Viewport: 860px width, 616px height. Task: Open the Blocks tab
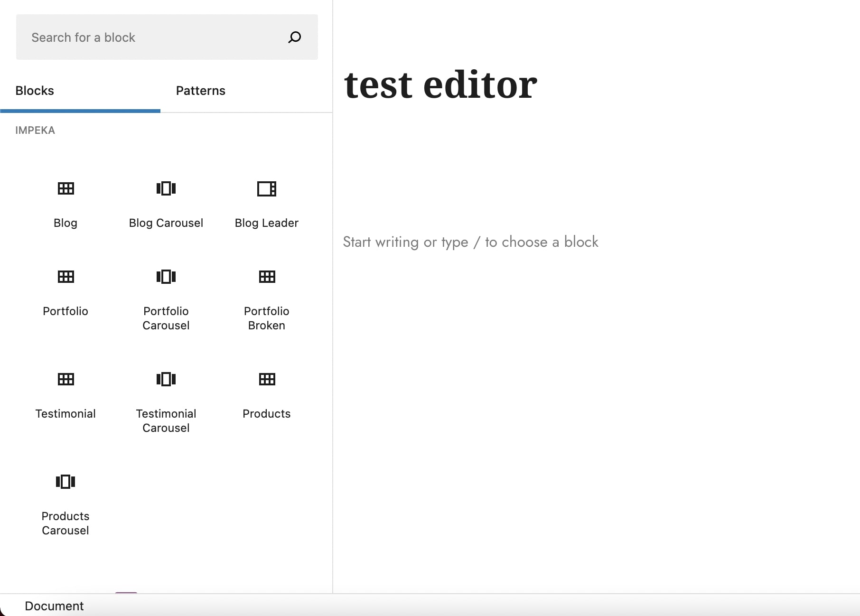click(x=35, y=91)
